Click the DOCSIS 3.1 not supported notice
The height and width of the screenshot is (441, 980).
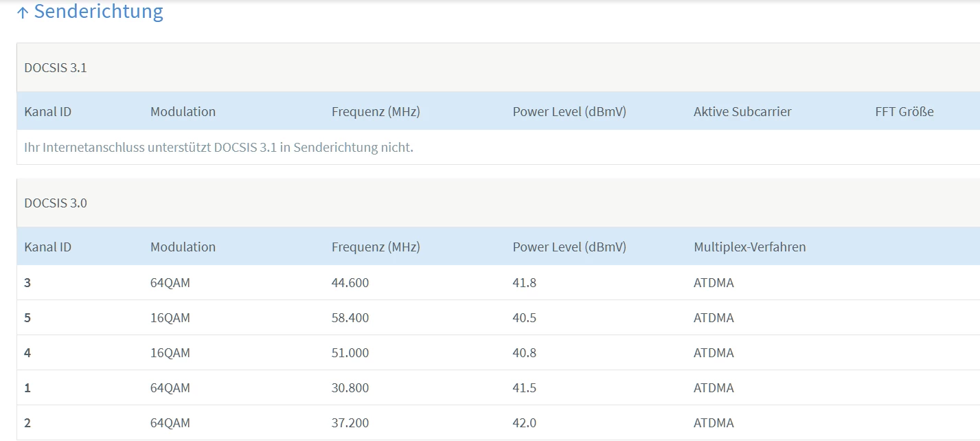coord(218,148)
